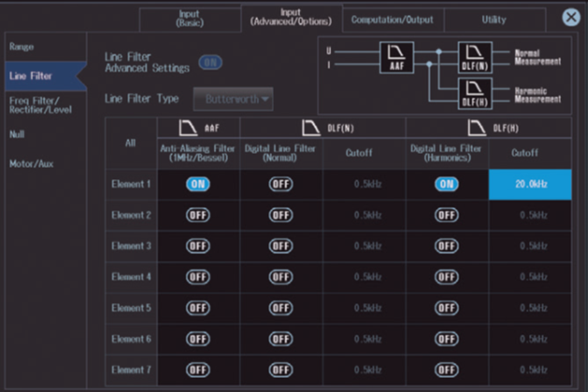Toggle Line Filter Advanced Settings switch
Viewport: 588px width, 392px height.
coord(212,63)
